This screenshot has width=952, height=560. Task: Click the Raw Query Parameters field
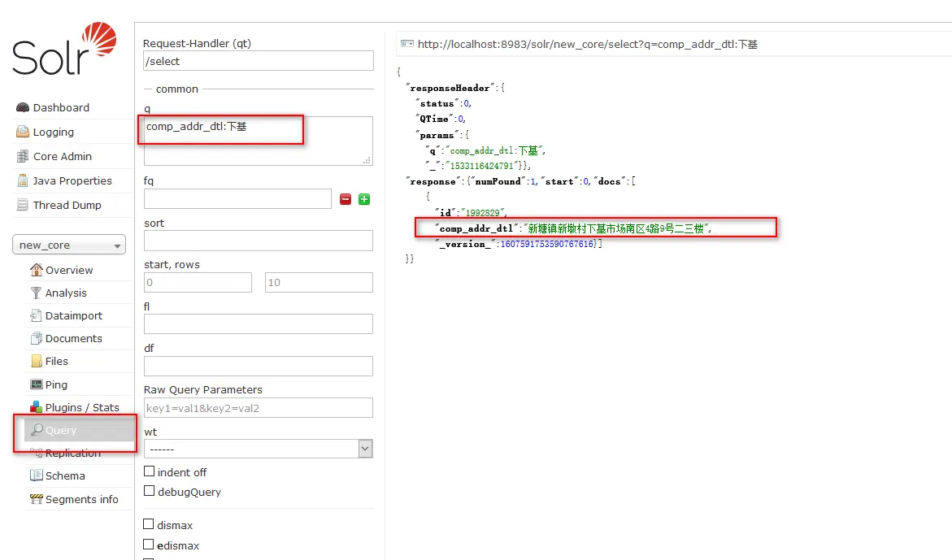(258, 408)
